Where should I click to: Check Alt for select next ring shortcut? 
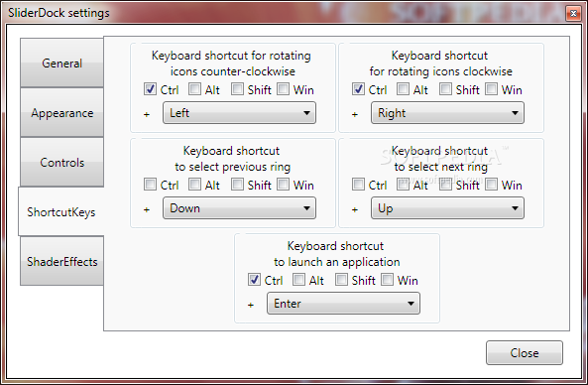pos(403,185)
